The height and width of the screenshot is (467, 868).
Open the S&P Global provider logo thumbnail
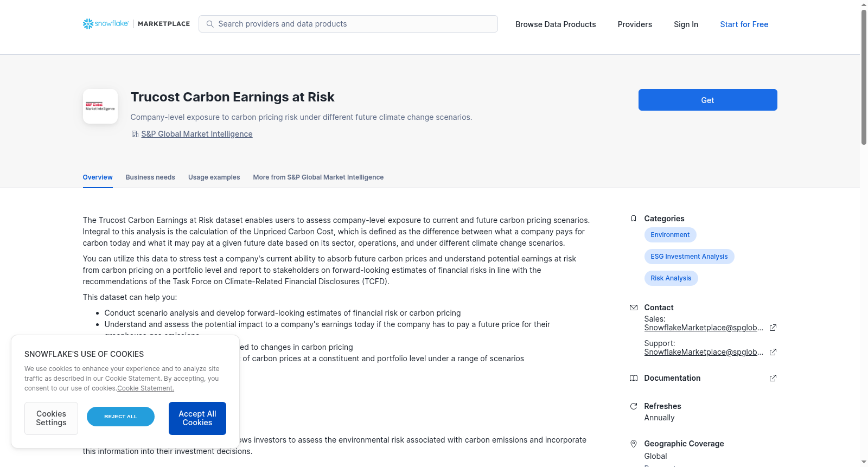100,106
